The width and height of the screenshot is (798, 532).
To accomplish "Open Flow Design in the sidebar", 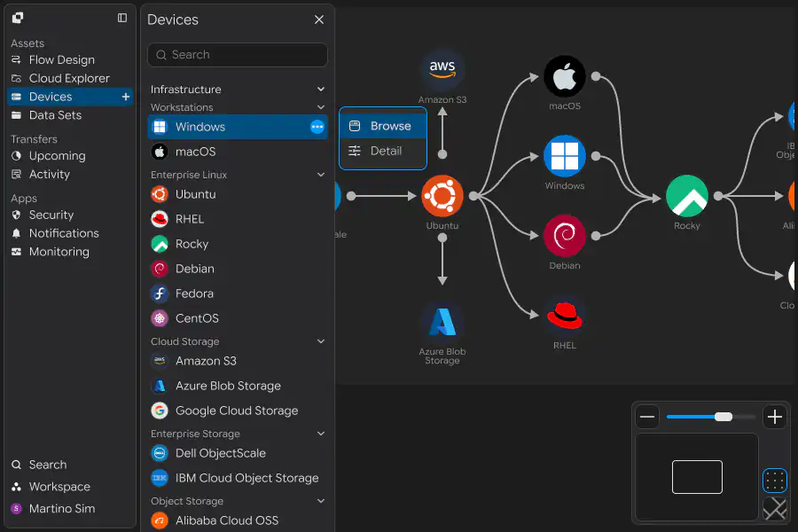I will [x=70, y=60].
